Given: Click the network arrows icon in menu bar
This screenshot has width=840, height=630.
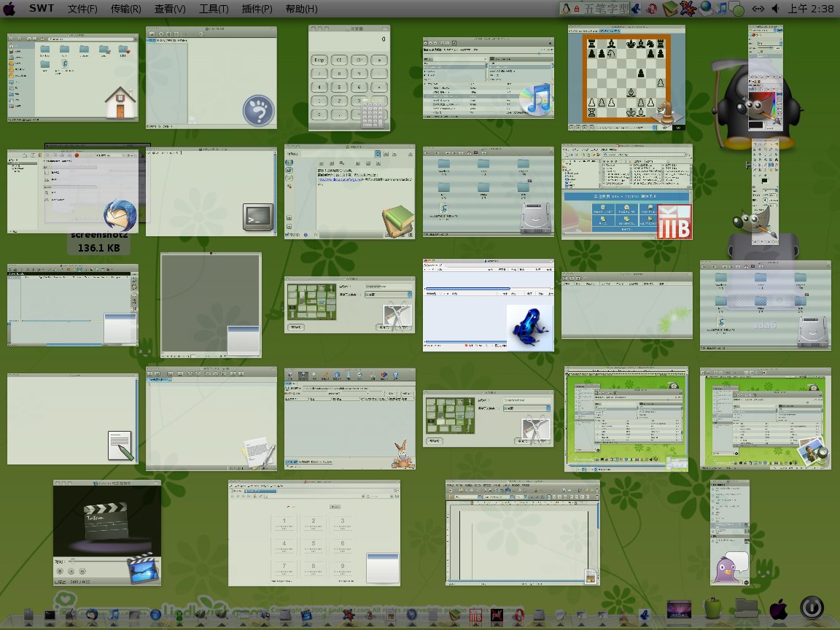Looking at the screenshot, I should coord(758,9).
